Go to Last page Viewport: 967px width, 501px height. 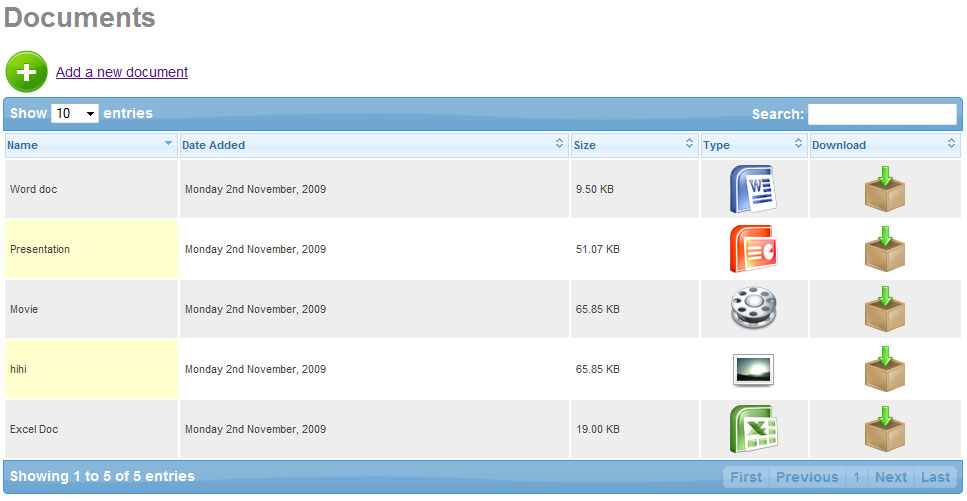click(x=935, y=477)
